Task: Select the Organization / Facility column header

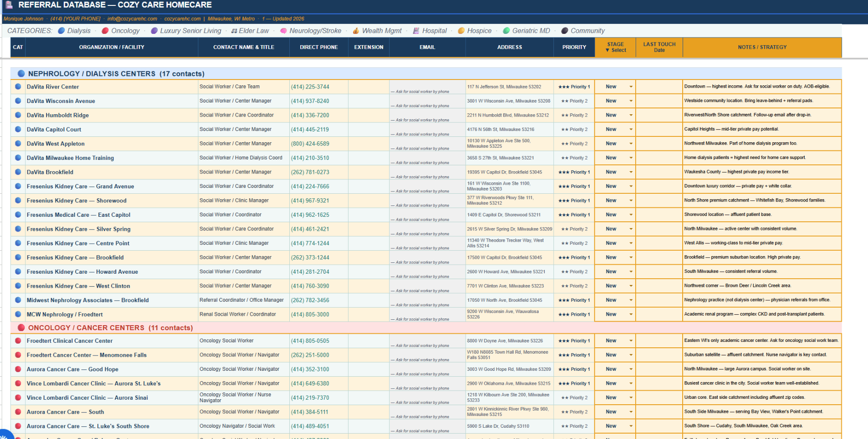Action: point(112,47)
